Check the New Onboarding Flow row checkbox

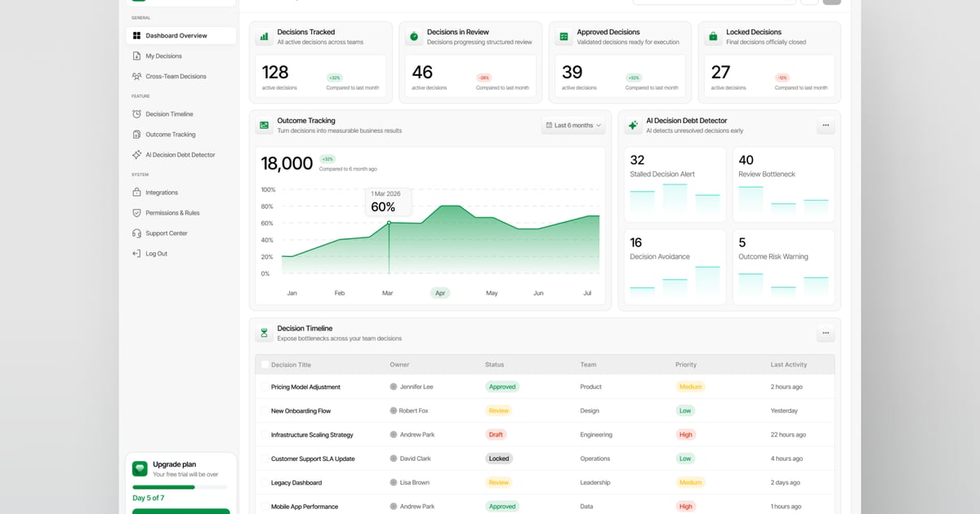point(265,410)
